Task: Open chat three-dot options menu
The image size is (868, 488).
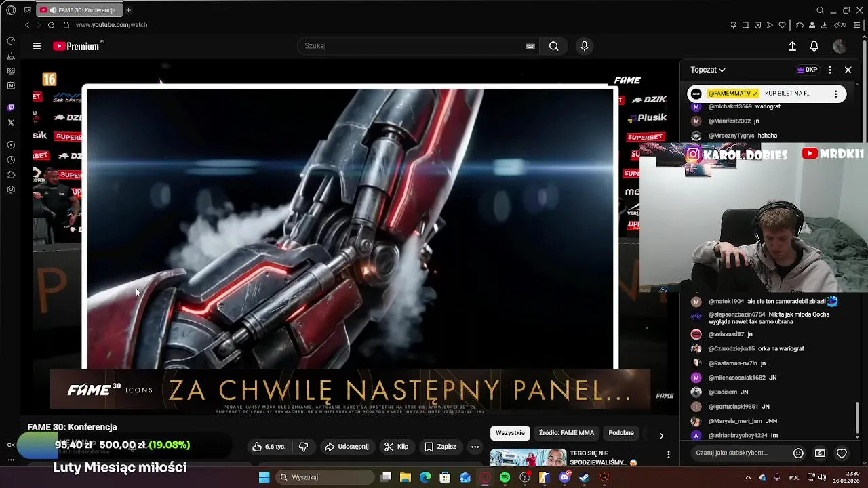Action: (x=830, y=70)
